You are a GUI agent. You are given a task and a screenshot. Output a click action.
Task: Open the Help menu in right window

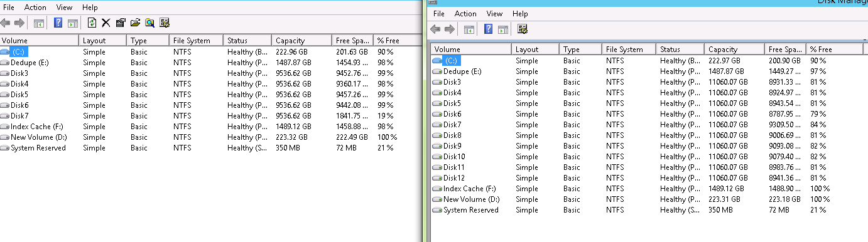520,13
